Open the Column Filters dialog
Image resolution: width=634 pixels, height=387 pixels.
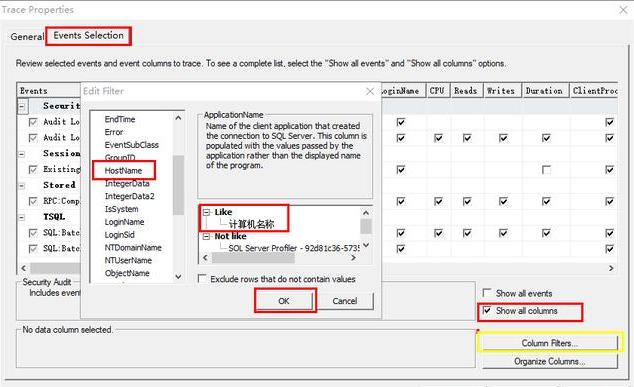(x=549, y=343)
